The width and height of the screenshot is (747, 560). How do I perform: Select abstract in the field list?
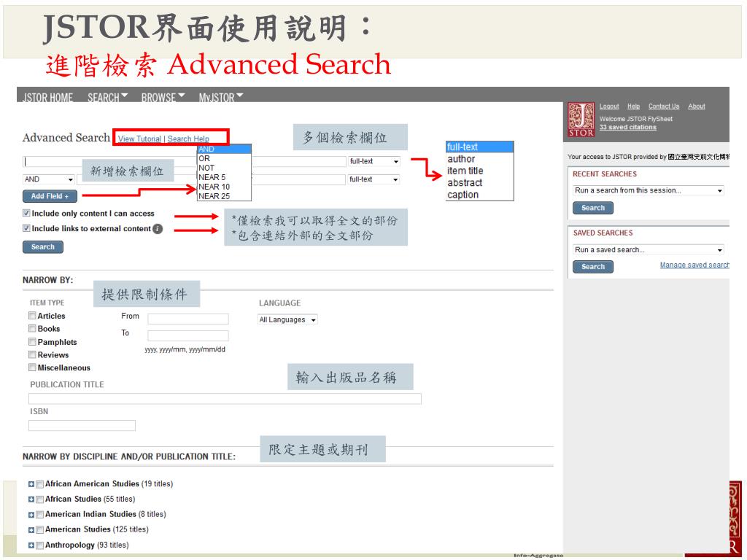(x=480, y=183)
